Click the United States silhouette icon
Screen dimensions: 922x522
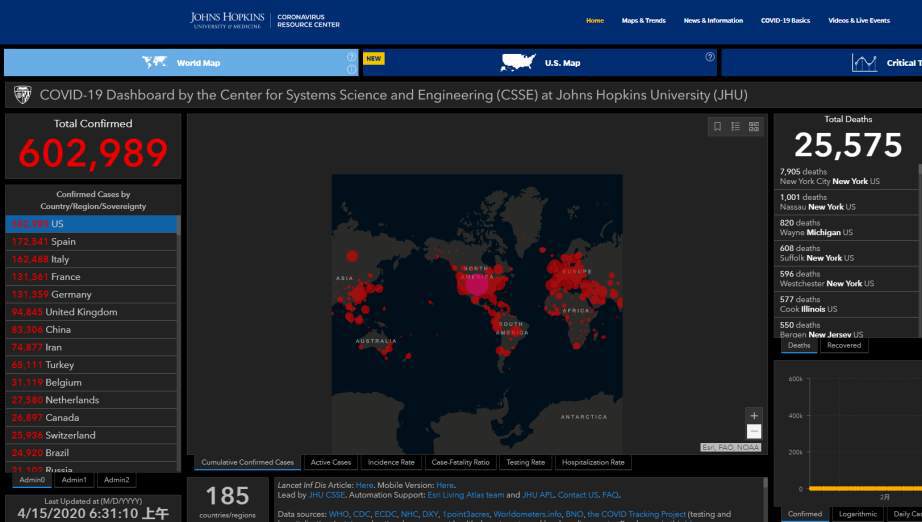[518, 62]
